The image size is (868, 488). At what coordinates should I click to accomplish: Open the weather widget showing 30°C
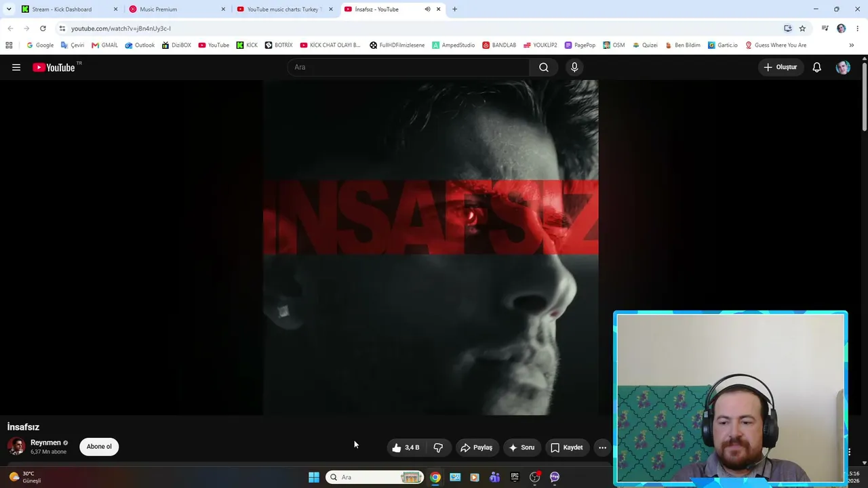coord(24,477)
